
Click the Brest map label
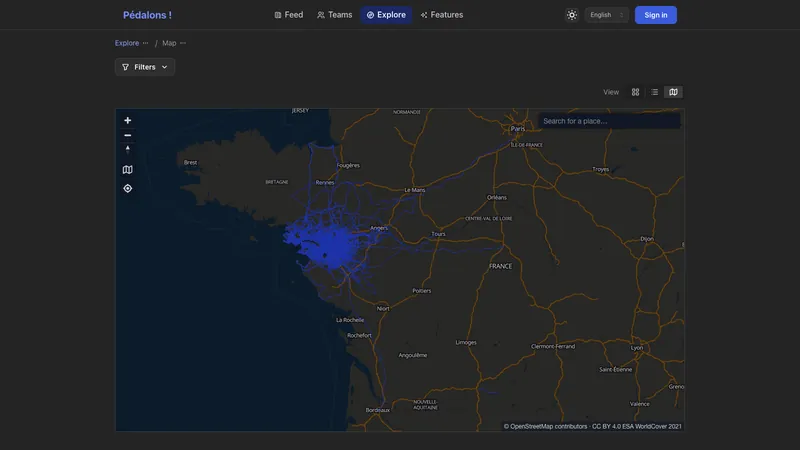click(190, 163)
